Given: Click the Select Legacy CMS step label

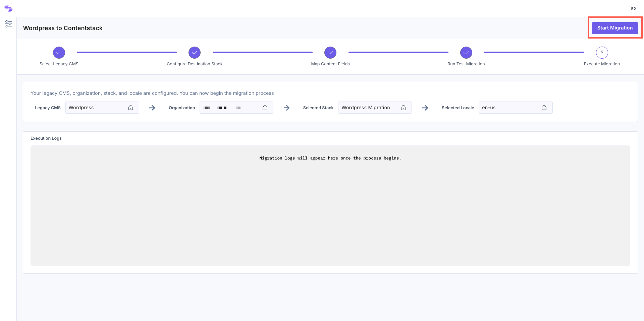Looking at the screenshot, I should click(59, 64).
